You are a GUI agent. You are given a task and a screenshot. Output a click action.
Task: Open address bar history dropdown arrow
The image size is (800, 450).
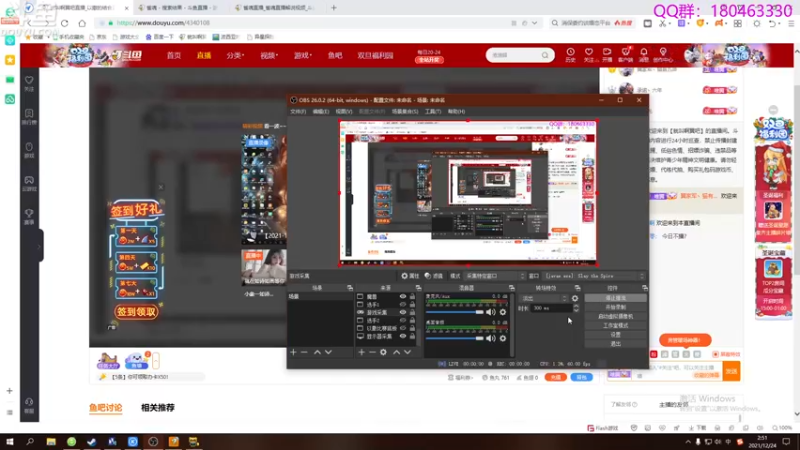tap(534, 23)
